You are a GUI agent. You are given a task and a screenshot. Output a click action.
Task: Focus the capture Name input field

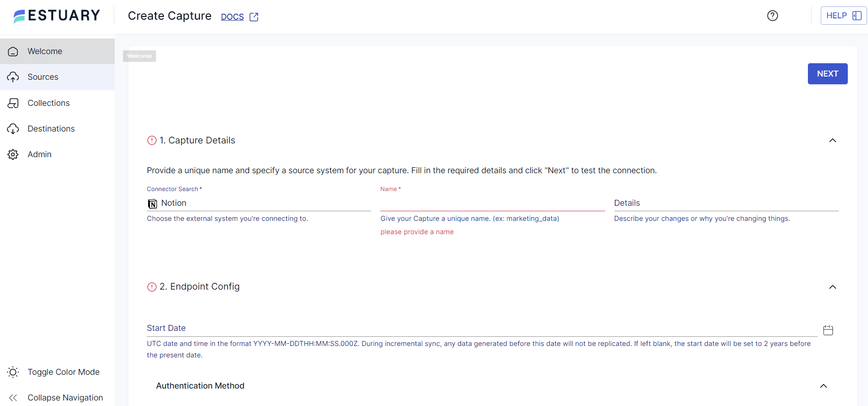tap(492, 203)
